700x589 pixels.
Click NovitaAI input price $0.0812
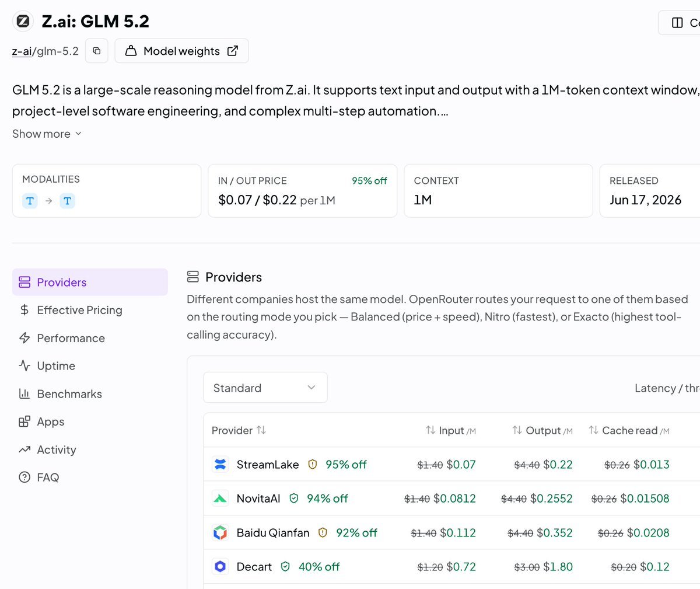[x=454, y=499]
